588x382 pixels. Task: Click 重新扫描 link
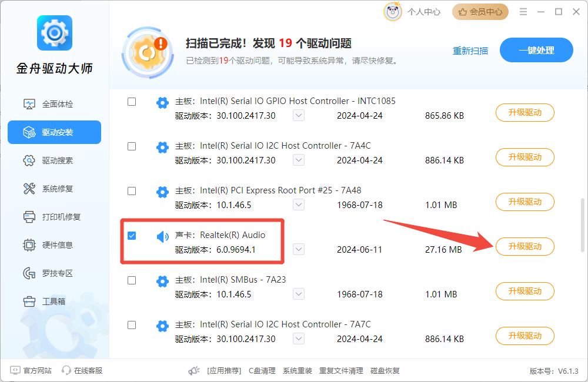[x=470, y=51]
